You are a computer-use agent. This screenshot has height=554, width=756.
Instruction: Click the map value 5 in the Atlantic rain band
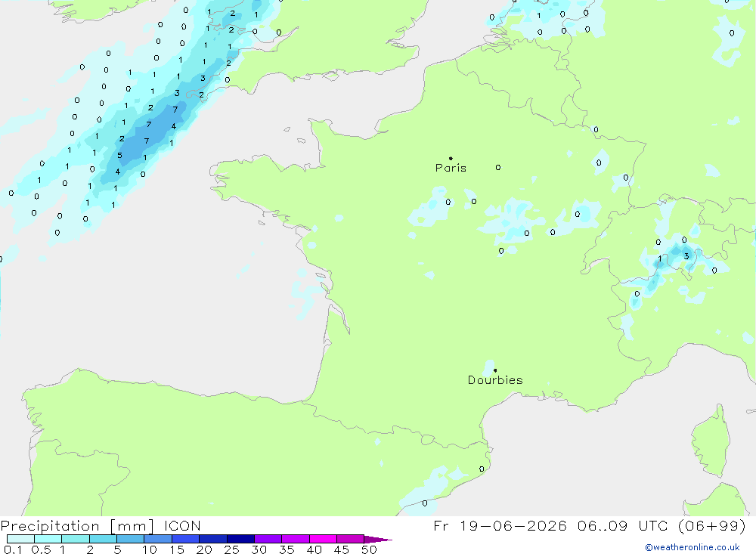(119, 156)
